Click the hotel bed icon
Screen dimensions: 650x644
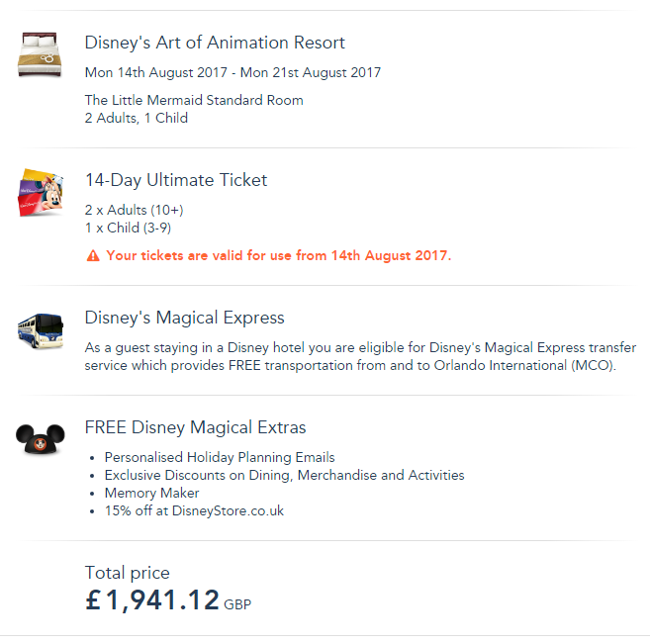[x=39, y=55]
